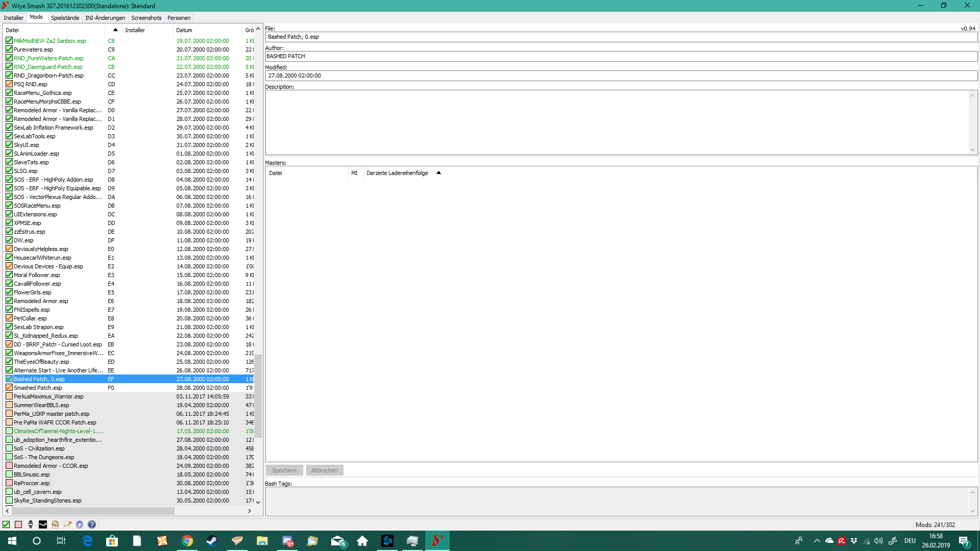Click the mod list vertical scrollbar thumb
980x551 pixels.
click(258, 396)
